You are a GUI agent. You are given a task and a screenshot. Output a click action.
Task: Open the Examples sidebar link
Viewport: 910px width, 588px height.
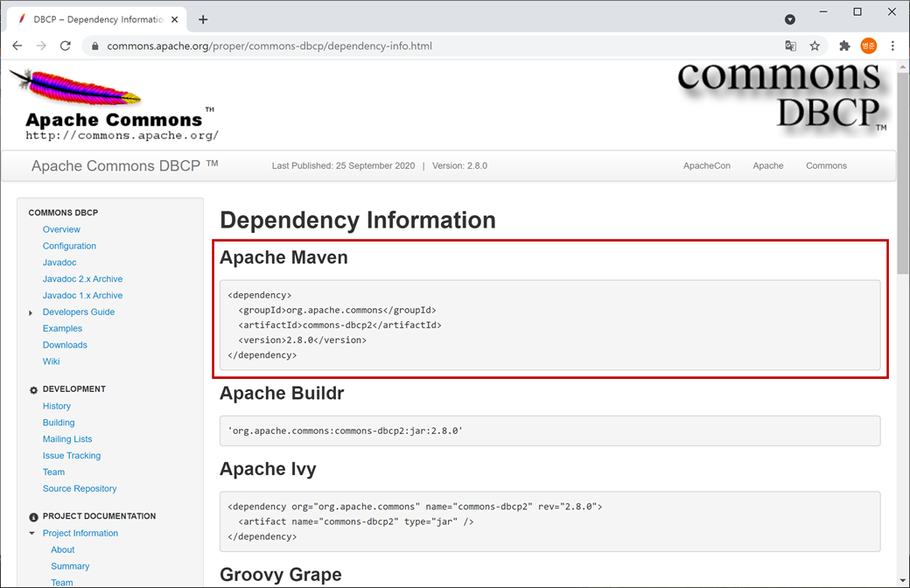click(x=62, y=328)
